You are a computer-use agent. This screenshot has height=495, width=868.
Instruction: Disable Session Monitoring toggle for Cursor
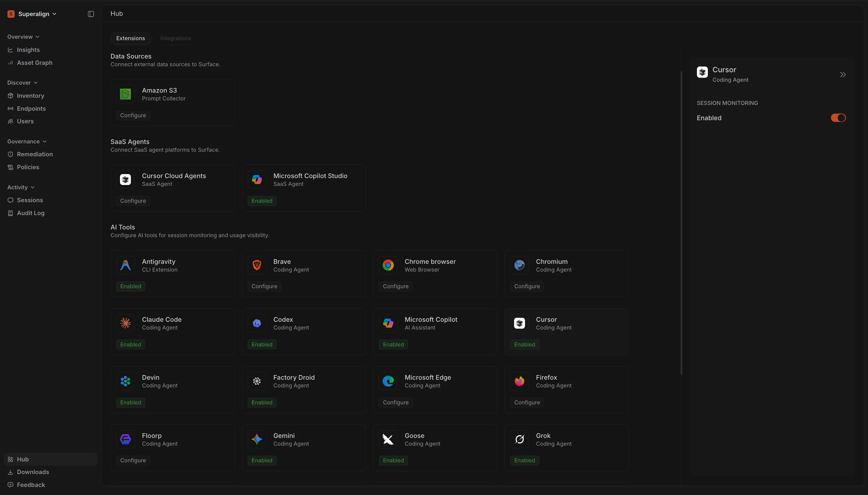pos(838,118)
